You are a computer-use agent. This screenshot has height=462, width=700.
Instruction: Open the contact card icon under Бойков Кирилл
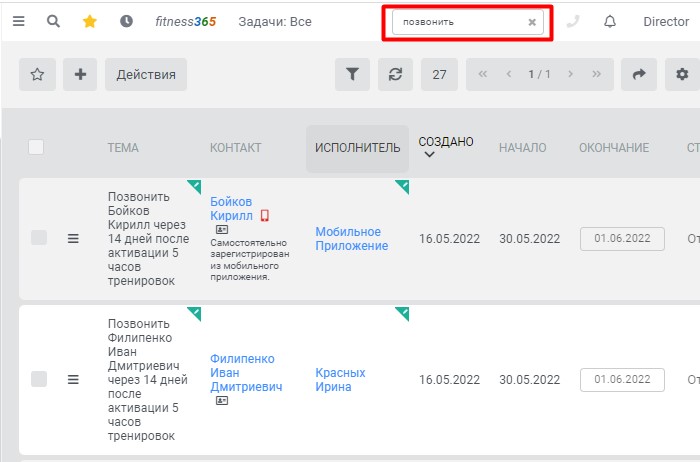point(222,229)
